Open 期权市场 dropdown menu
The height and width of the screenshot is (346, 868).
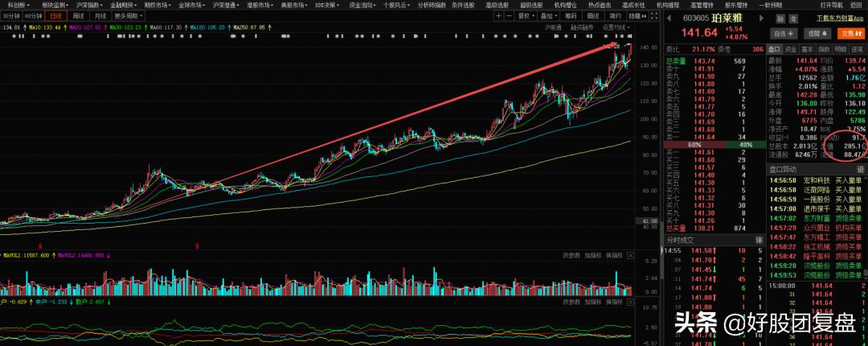(x=158, y=4)
